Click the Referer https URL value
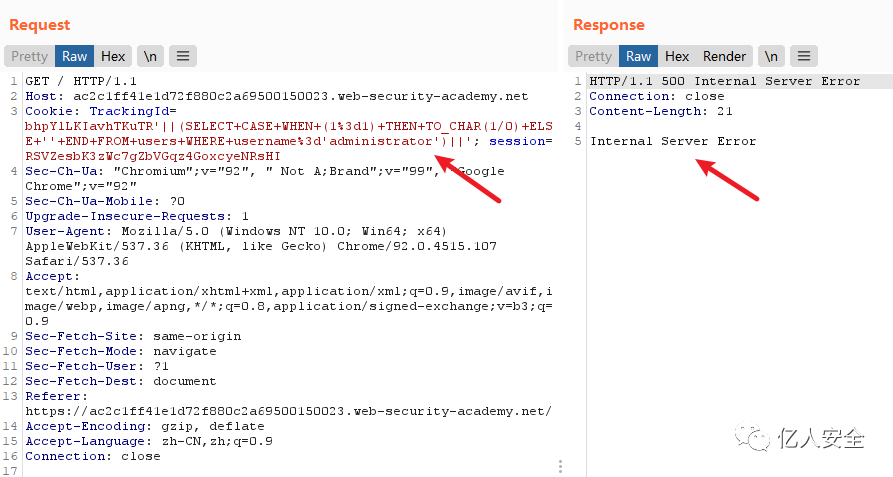 [x=288, y=411]
